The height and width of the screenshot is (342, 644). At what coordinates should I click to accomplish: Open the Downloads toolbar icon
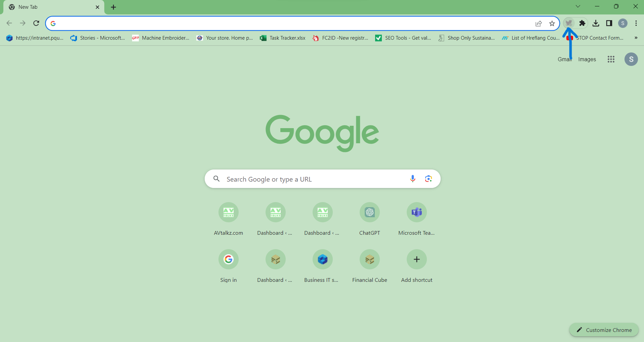click(x=596, y=23)
